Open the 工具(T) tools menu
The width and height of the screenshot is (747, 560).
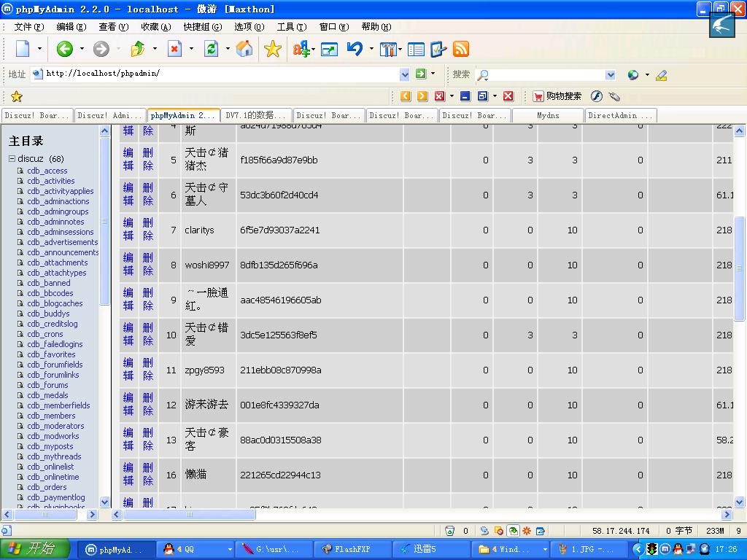292,27
